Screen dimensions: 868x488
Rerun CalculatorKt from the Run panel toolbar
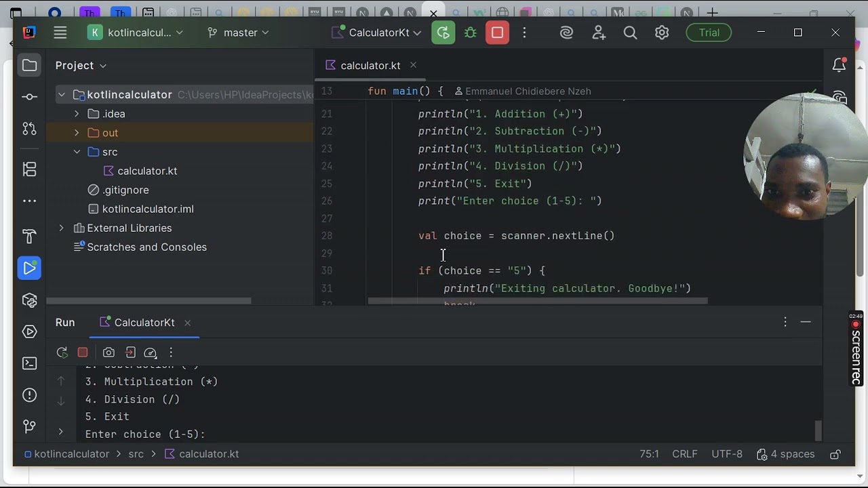pyautogui.click(x=62, y=352)
